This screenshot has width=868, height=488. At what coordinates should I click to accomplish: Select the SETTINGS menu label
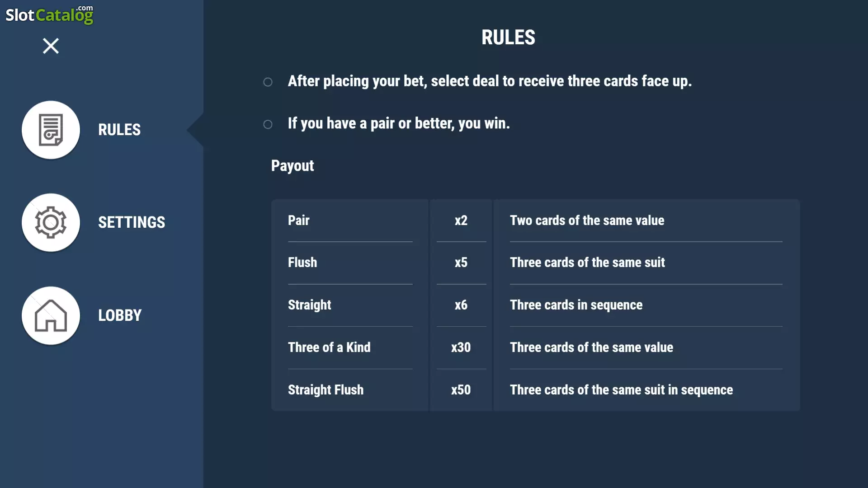point(132,222)
